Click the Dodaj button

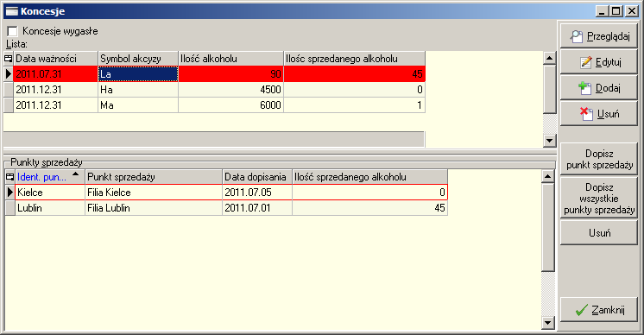599,88
